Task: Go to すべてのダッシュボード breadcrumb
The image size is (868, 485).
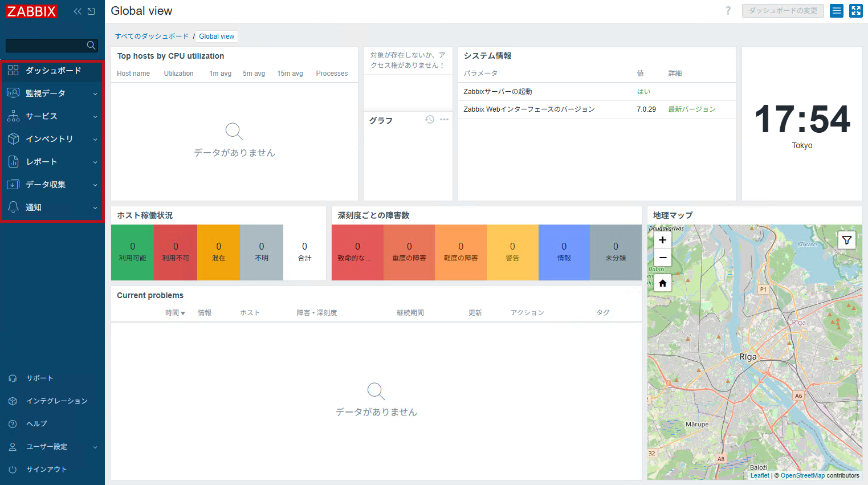Action: pos(152,36)
